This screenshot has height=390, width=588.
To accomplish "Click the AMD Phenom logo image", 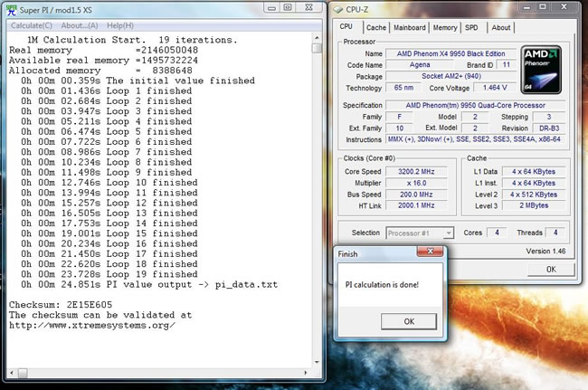I will 541,70.
